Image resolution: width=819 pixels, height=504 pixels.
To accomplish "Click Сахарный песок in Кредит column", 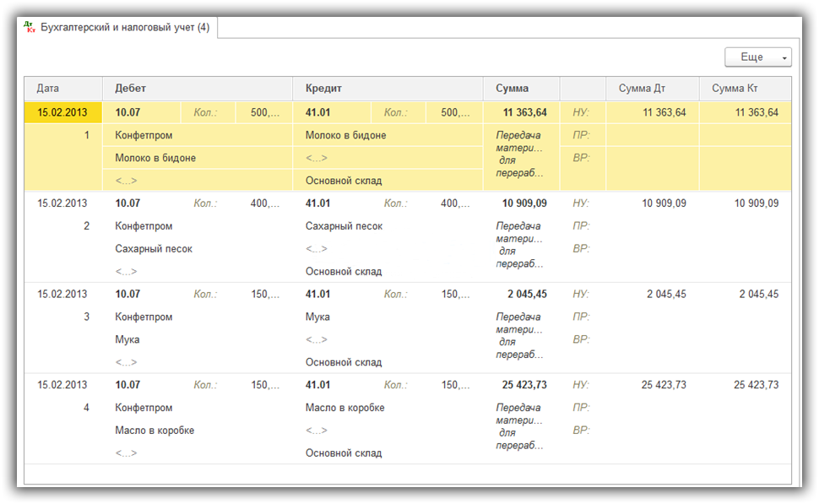I will pyautogui.click(x=344, y=226).
